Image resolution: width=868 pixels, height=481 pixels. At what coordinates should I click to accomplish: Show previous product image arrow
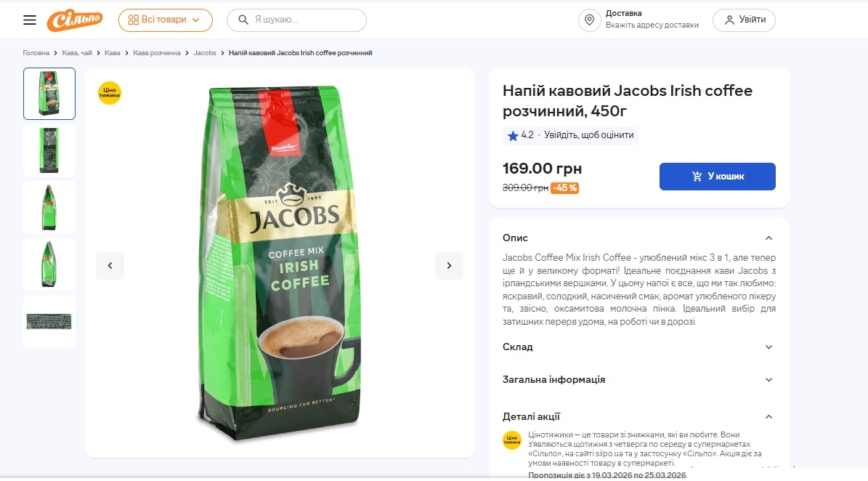pyautogui.click(x=110, y=266)
